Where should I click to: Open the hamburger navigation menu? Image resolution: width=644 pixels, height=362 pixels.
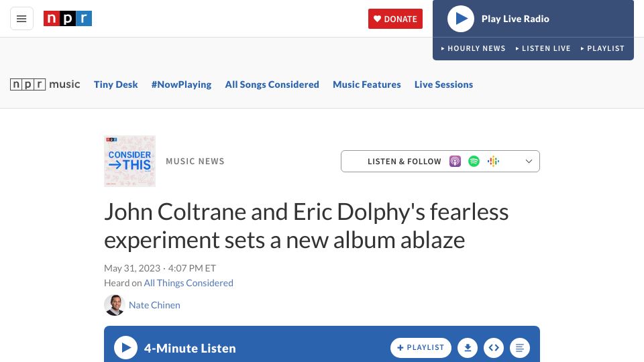21,19
